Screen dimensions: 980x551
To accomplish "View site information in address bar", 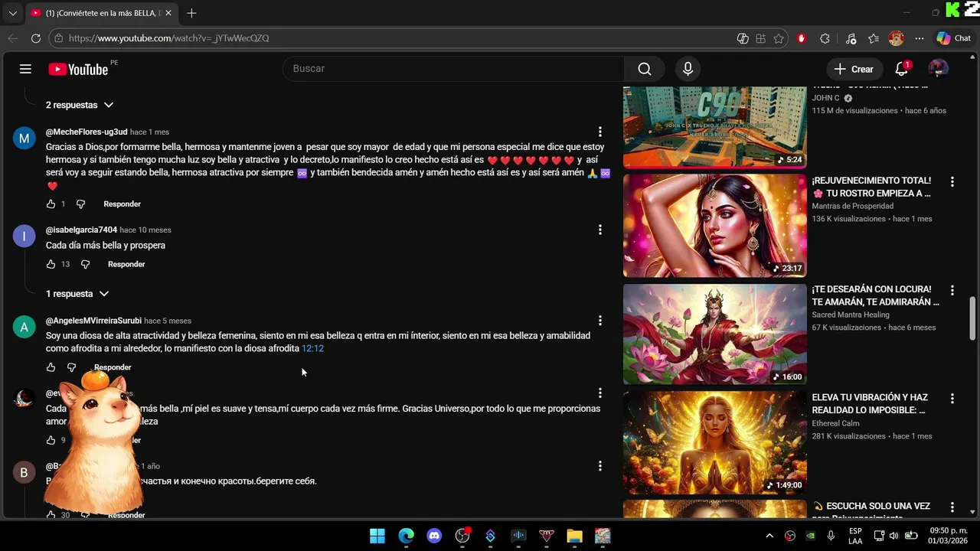I will tap(58, 38).
